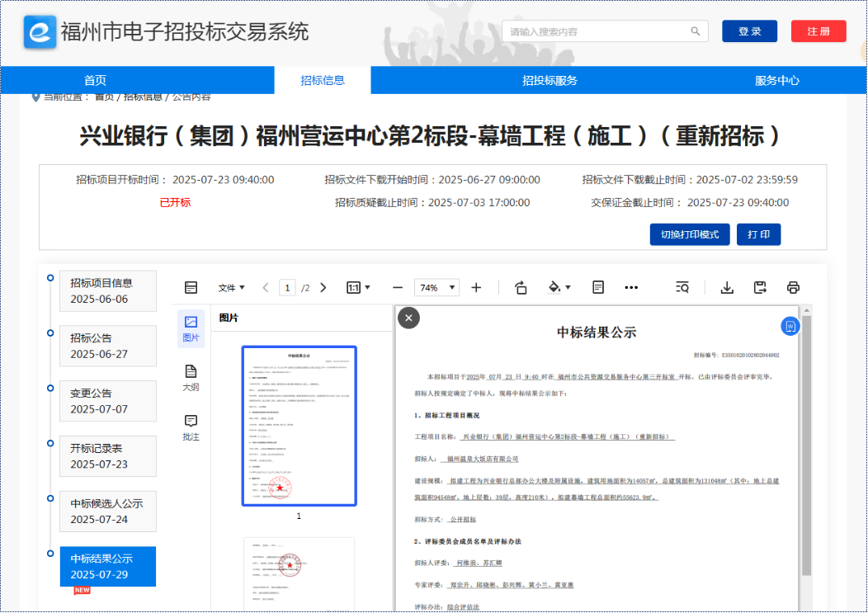Viewport: 868px width, 613px height.
Task: Click scrollbar up arrow in viewer
Action: (807, 310)
